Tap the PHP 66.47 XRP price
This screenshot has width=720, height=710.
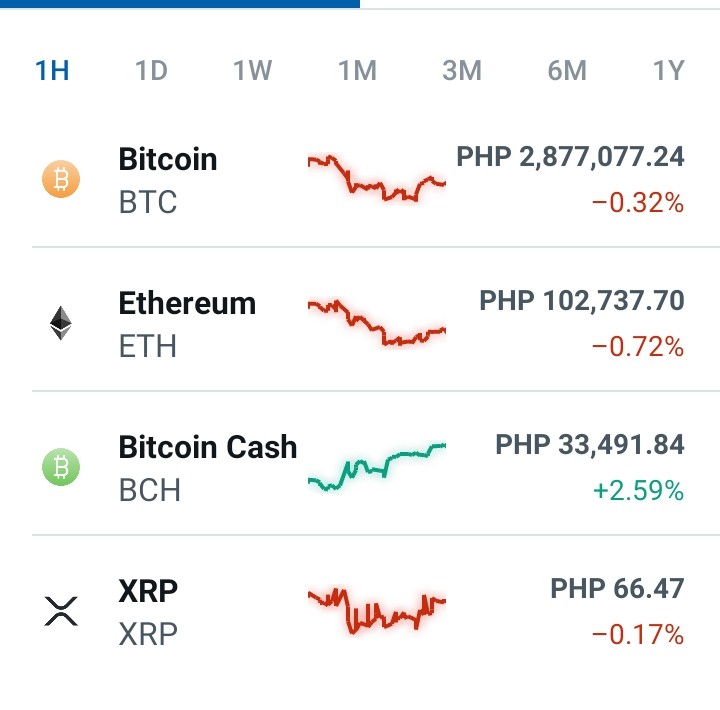618,588
